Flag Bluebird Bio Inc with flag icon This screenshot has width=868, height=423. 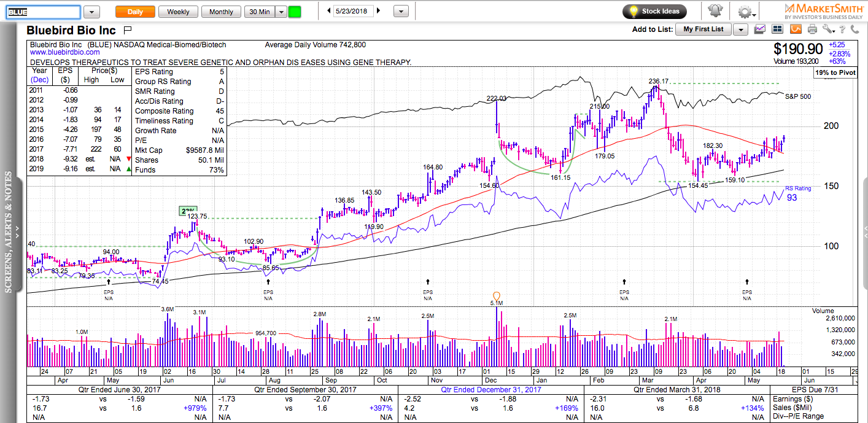pos(128,29)
